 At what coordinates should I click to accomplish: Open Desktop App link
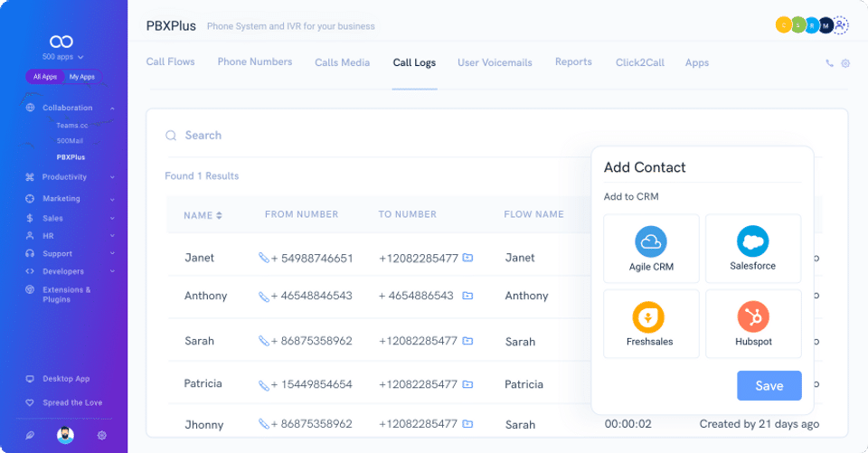tap(66, 379)
